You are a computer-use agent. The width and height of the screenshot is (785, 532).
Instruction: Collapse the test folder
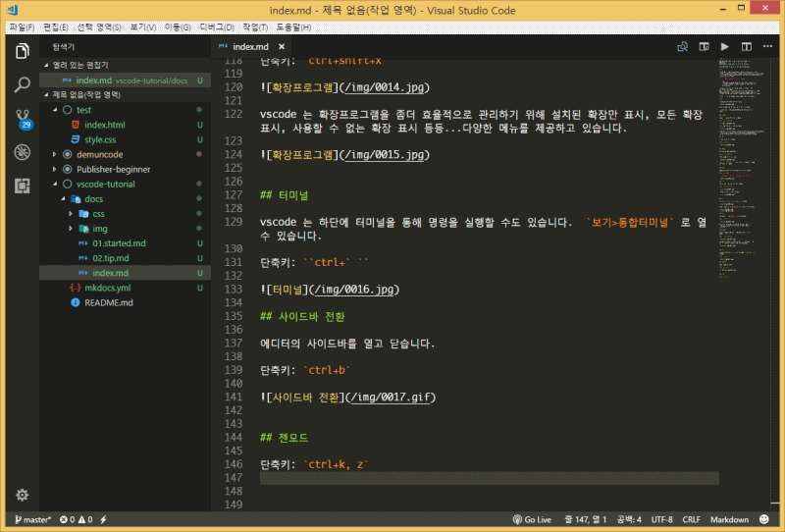tap(55, 110)
